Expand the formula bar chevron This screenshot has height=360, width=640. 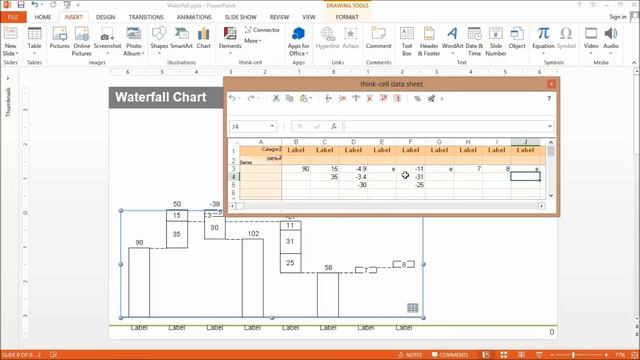coord(549,126)
